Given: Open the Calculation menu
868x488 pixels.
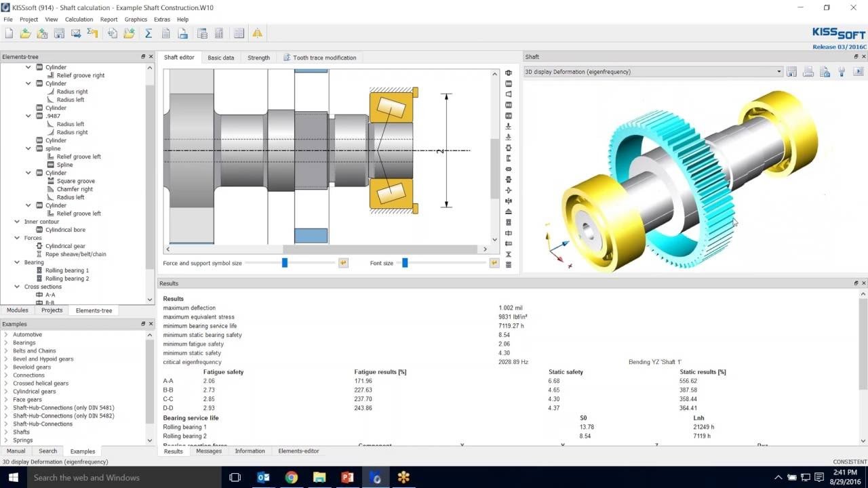Looking at the screenshot, I should 79,20.
